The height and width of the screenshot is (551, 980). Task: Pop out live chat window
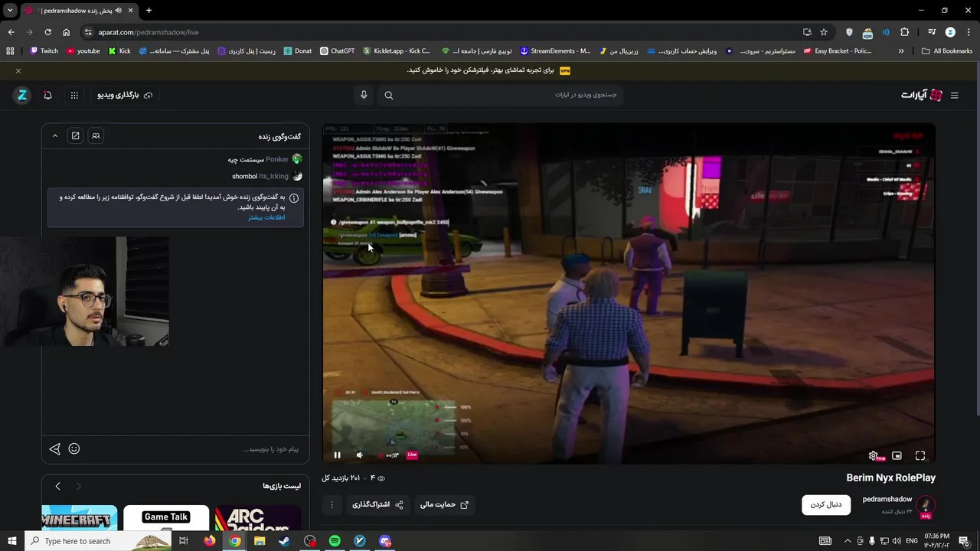[75, 135]
